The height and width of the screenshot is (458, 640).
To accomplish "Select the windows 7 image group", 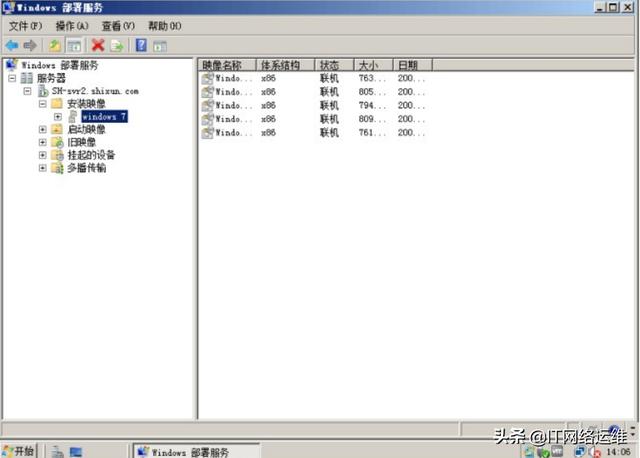I will coord(104,117).
